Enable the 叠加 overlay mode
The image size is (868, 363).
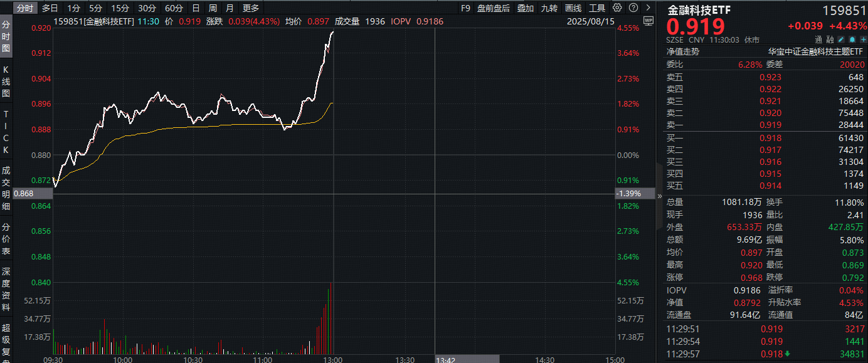point(526,8)
